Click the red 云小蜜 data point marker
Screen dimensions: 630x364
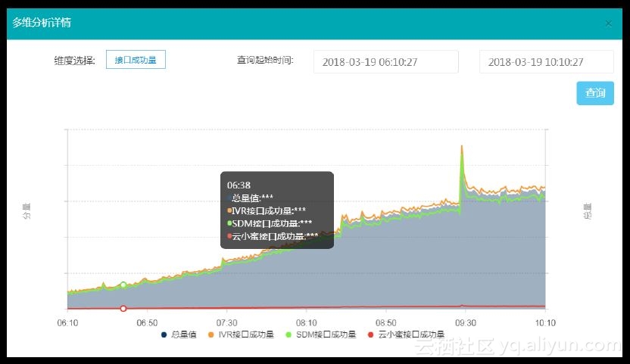[123, 309]
